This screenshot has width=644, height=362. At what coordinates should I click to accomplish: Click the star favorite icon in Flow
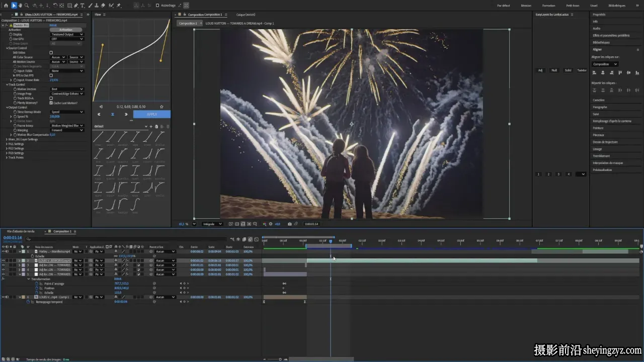pos(162,107)
